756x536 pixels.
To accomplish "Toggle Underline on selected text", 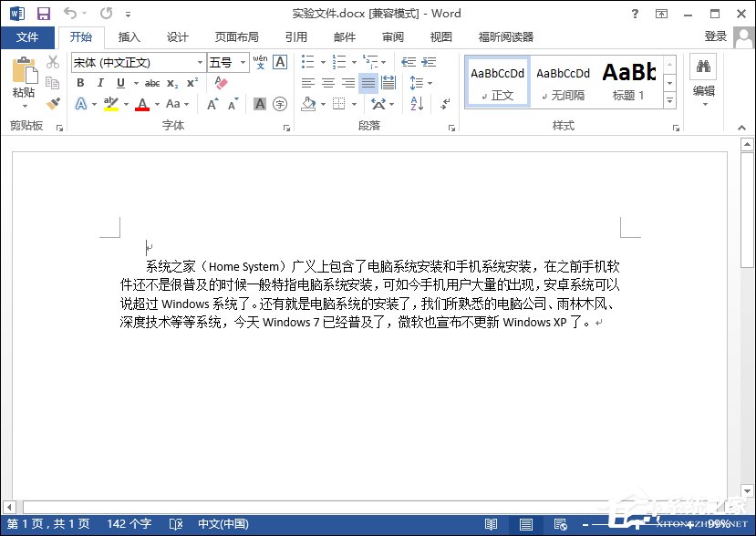I will 119,83.
